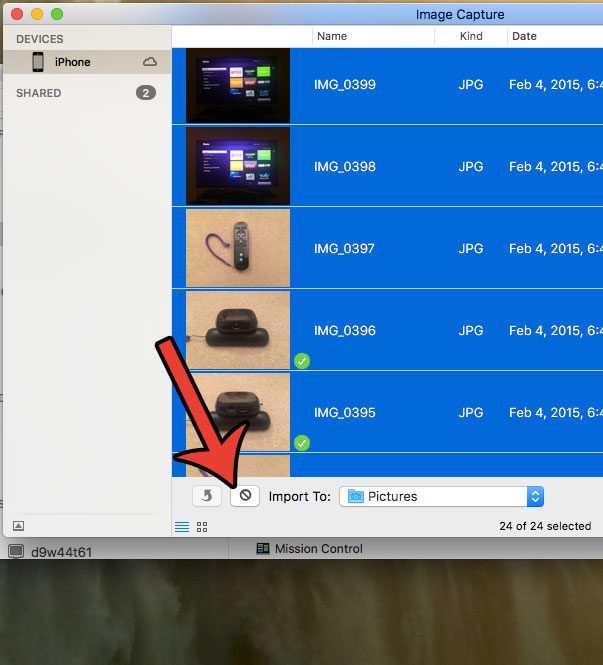Click the green checkmark on IMG_0396

pyautogui.click(x=302, y=361)
